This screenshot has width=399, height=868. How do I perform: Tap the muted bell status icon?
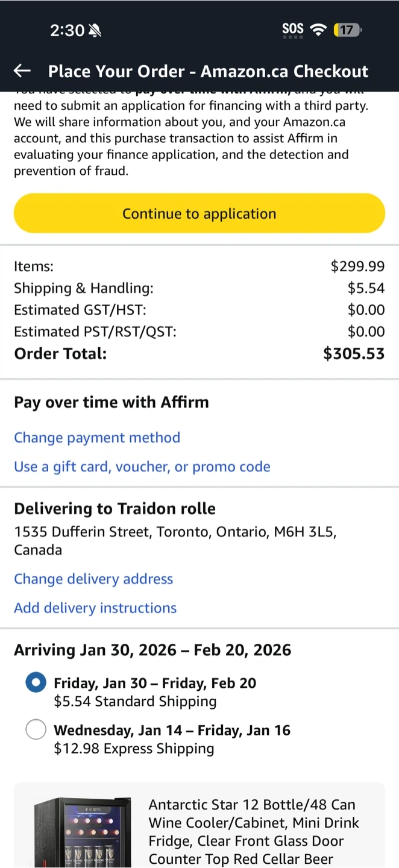tap(95, 30)
